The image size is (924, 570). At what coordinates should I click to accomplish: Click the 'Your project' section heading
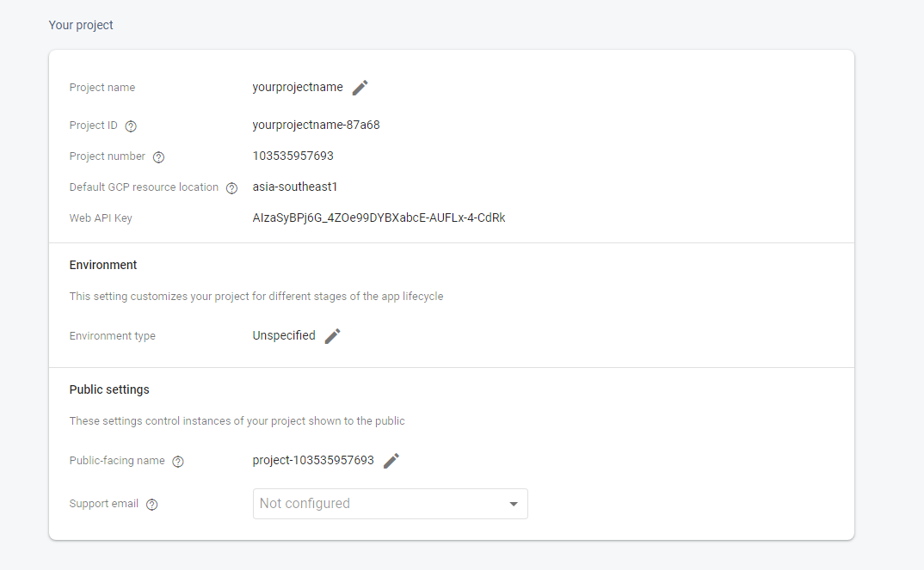point(81,25)
